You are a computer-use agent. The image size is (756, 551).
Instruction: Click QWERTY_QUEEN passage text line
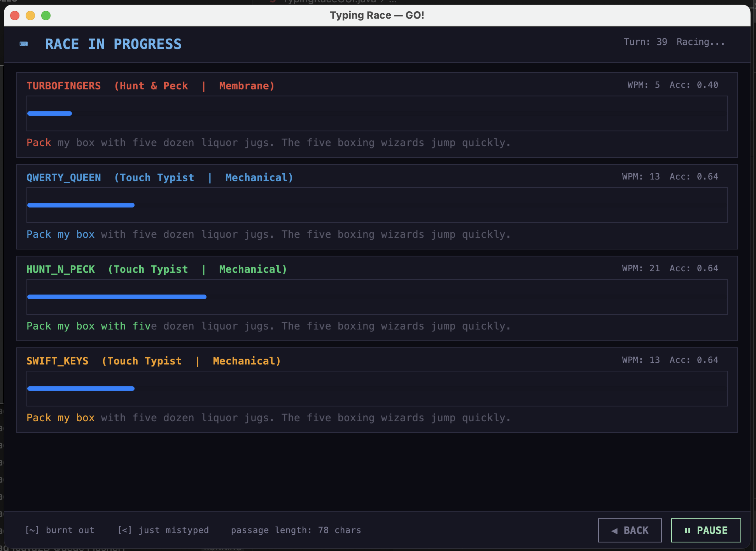click(x=268, y=234)
